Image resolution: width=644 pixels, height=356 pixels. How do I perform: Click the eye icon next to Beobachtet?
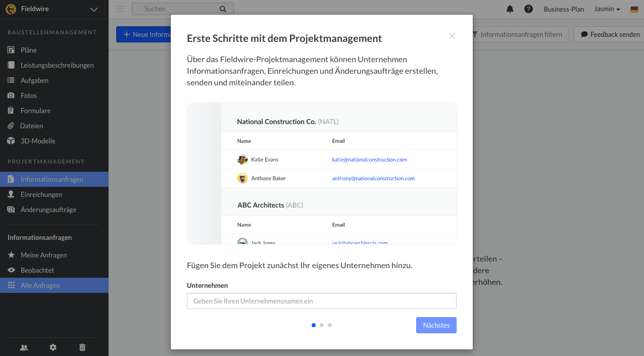(11, 270)
